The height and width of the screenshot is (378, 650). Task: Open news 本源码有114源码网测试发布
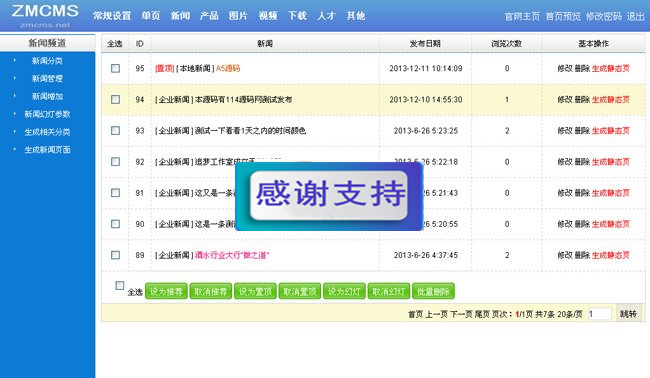243,99
